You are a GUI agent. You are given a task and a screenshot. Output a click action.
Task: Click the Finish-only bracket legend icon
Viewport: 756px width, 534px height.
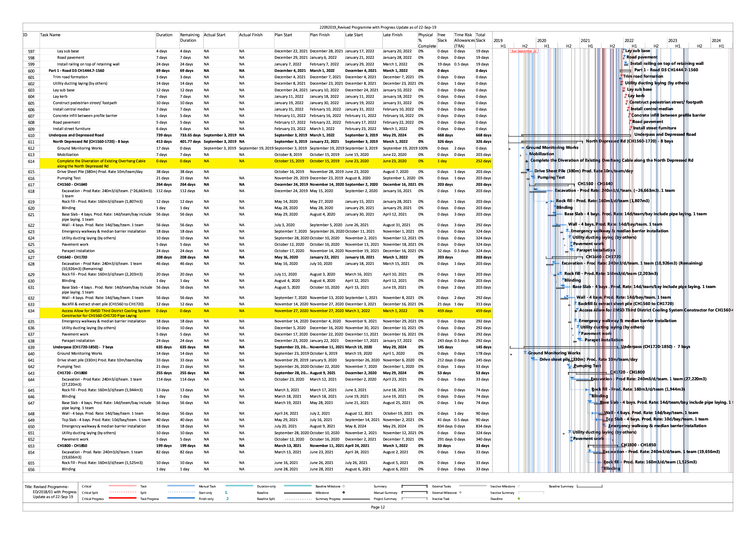pyautogui.click(x=227, y=499)
